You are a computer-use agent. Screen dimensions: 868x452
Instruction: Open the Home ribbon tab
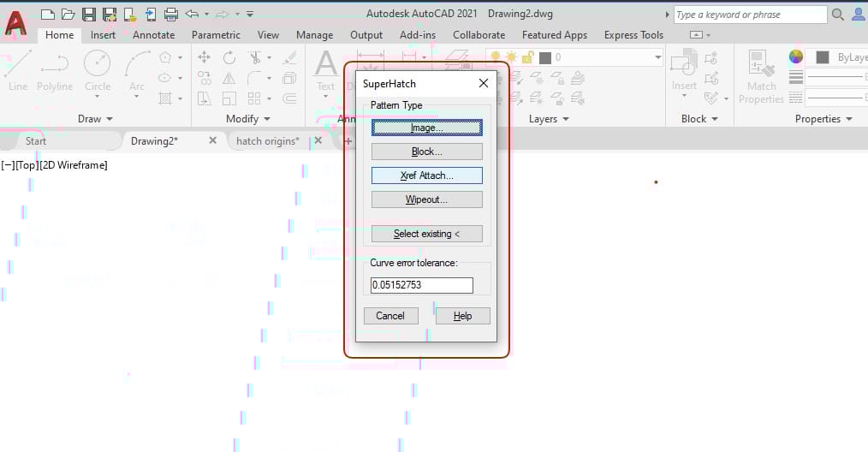coord(60,35)
